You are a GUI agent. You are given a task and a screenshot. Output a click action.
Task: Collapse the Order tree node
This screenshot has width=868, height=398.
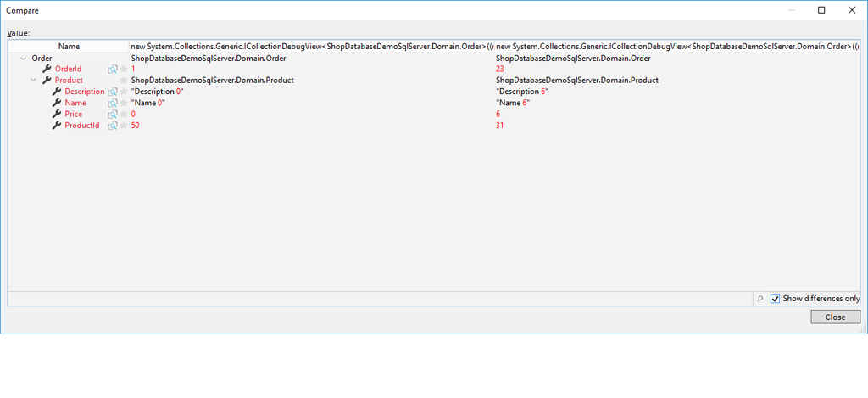click(23, 58)
